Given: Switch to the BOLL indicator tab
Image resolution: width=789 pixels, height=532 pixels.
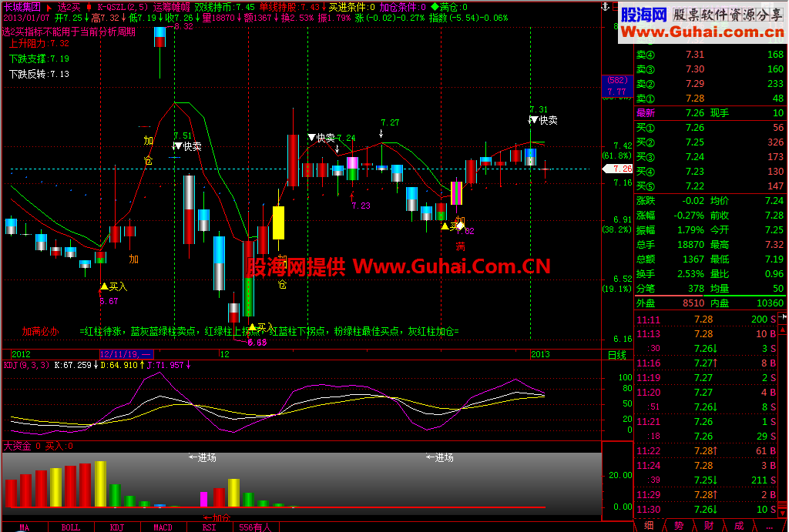Looking at the screenshot, I should point(70,527).
